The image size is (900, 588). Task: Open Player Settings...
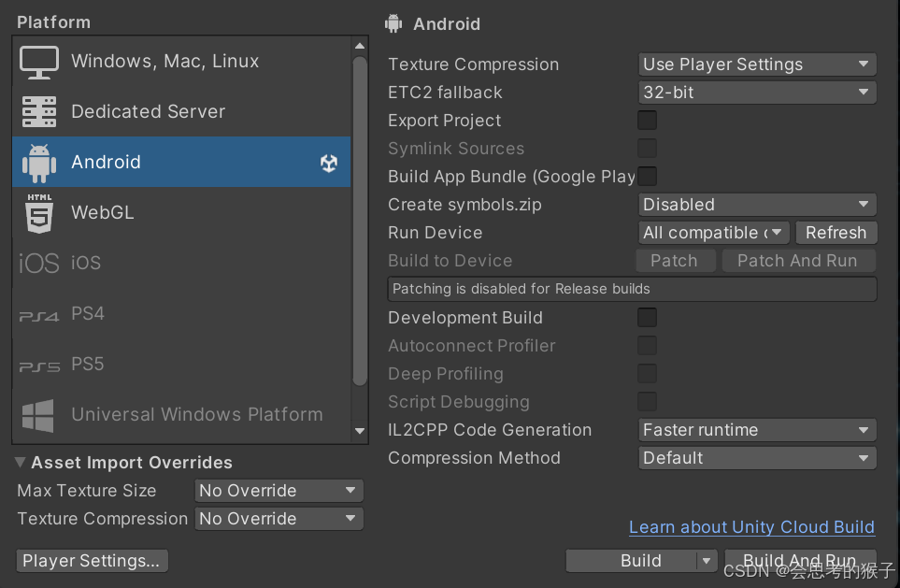(92, 561)
